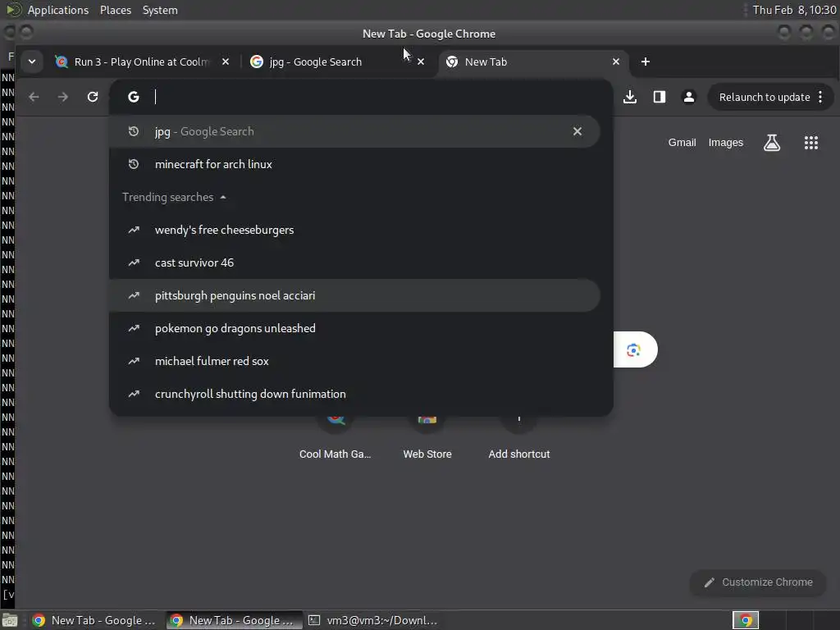Click the Chrome icon in the bottom panel tray
Viewport: 840px width, 630px height.
click(746, 620)
